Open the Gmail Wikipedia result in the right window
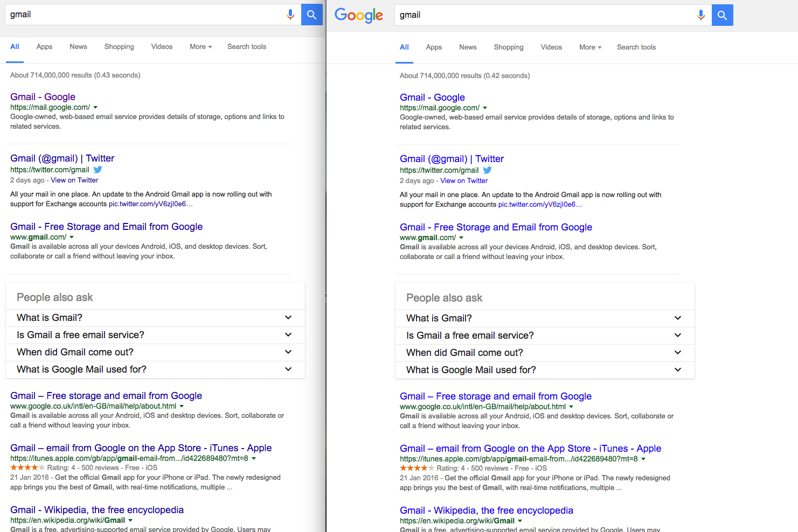798x532 pixels. click(x=486, y=510)
